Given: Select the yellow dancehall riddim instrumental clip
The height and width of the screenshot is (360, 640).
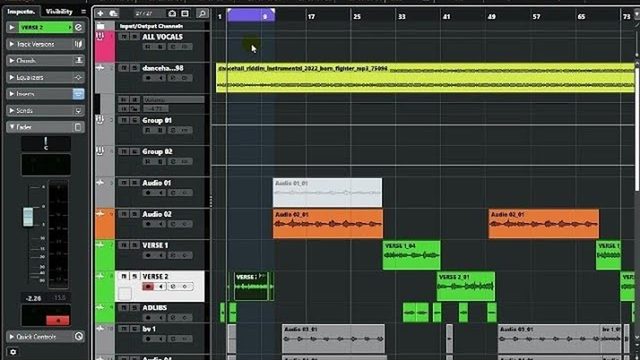Looking at the screenshot, I should 425,78.
